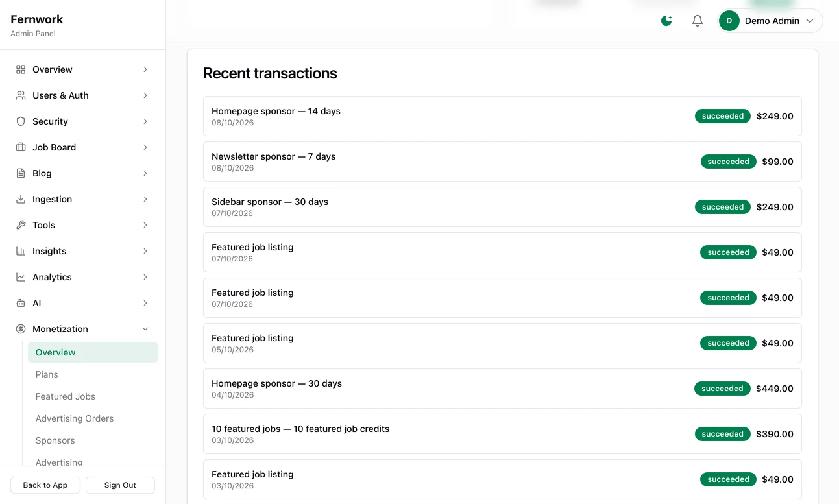
Task: Click the Tools wrench icon
Action: pyautogui.click(x=21, y=225)
